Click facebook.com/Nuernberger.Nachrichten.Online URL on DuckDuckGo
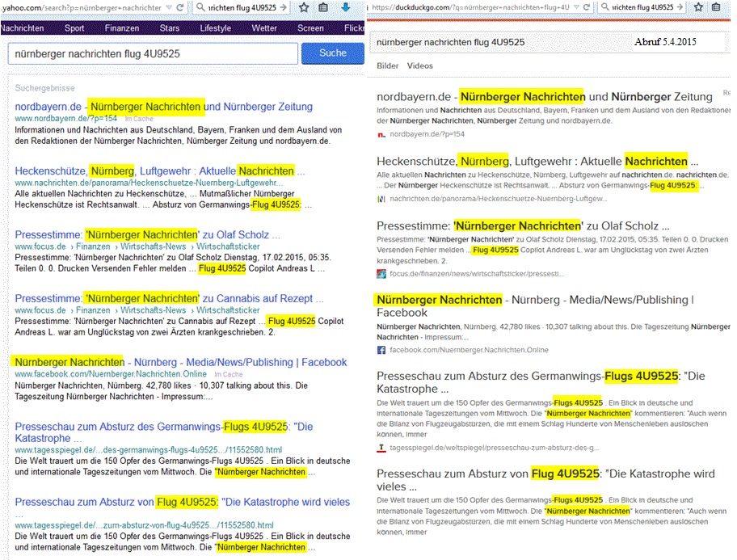 [x=469, y=350]
